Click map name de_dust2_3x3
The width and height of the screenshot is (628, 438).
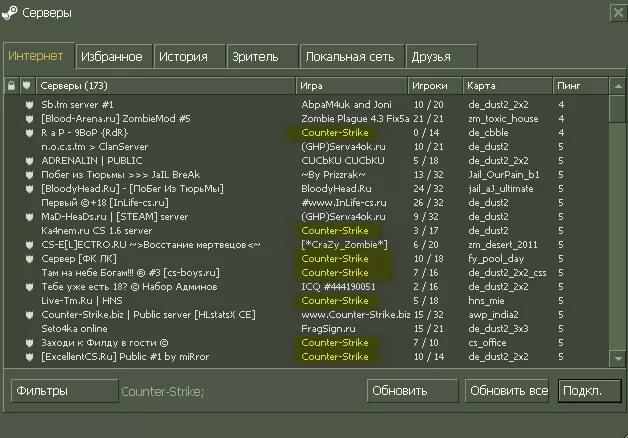click(498, 329)
